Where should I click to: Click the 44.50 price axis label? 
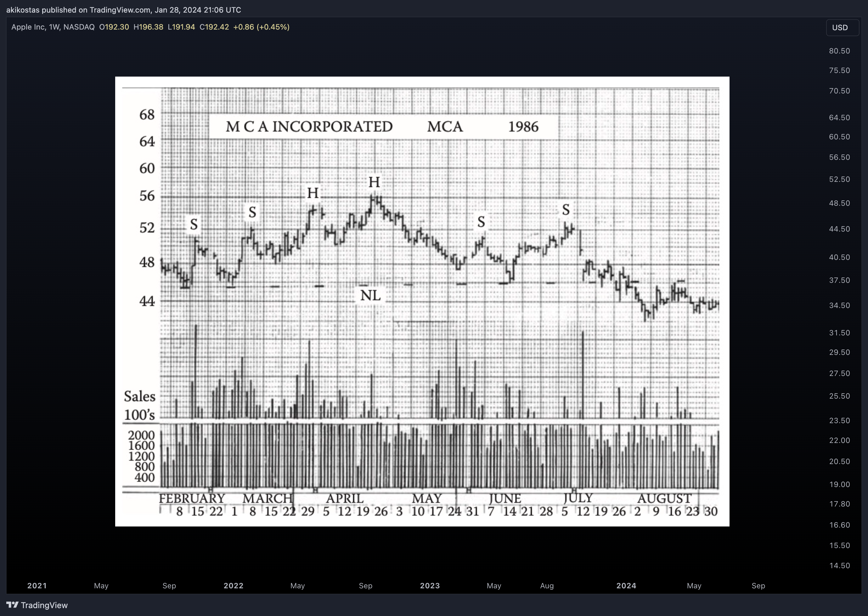[839, 229]
